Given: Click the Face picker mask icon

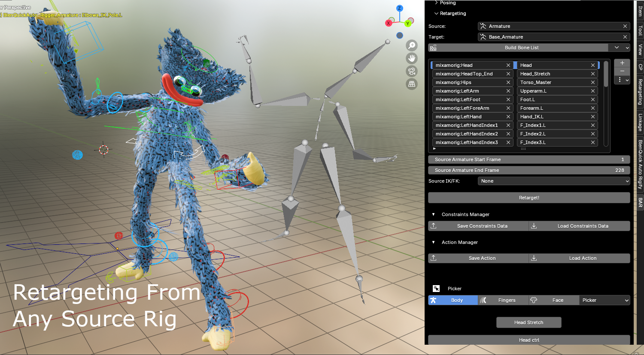Looking at the screenshot, I should pos(534,300).
